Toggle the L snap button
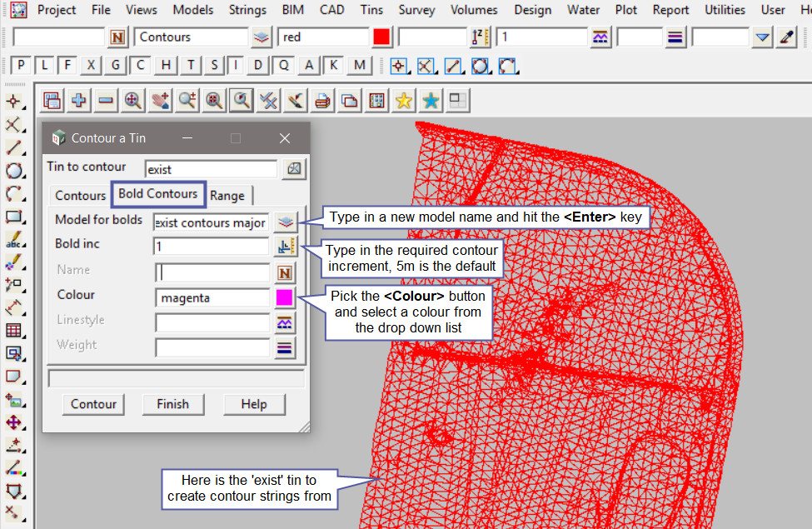Image resolution: width=812 pixels, height=529 pixels. [44, 66]
